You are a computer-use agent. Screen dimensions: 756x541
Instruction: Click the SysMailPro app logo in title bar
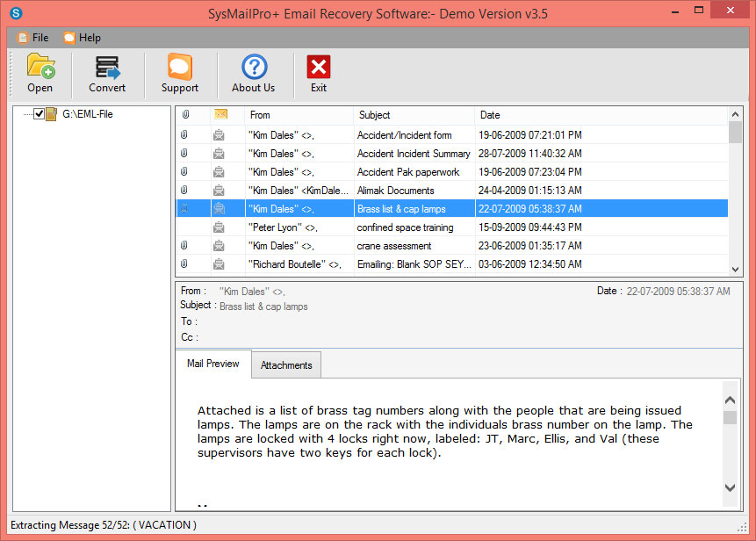[16, 13]
